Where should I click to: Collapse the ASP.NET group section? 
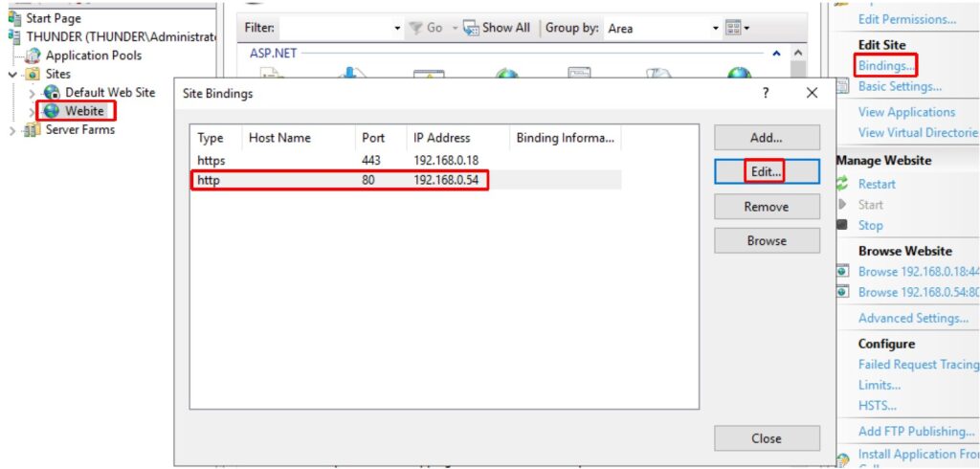coord(776,54)
